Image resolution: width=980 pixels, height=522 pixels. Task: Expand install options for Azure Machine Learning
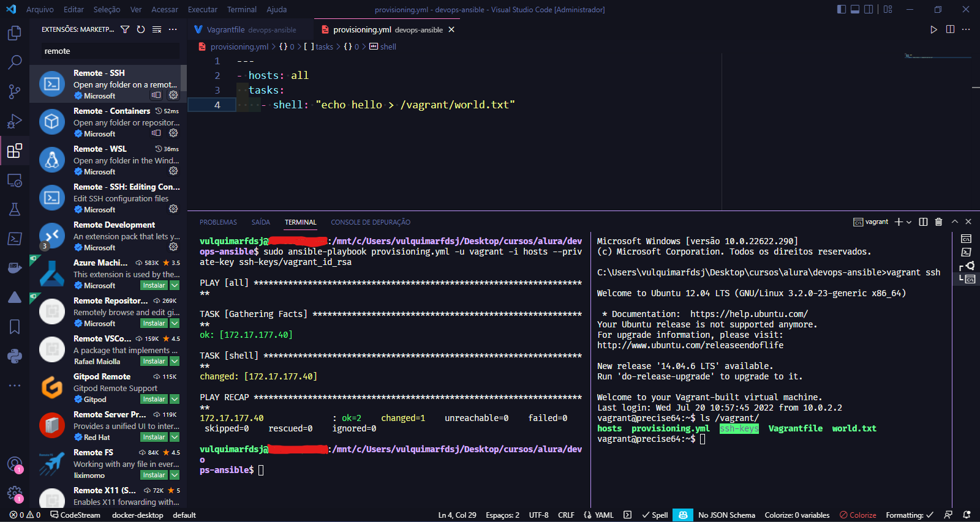(175, 285)
